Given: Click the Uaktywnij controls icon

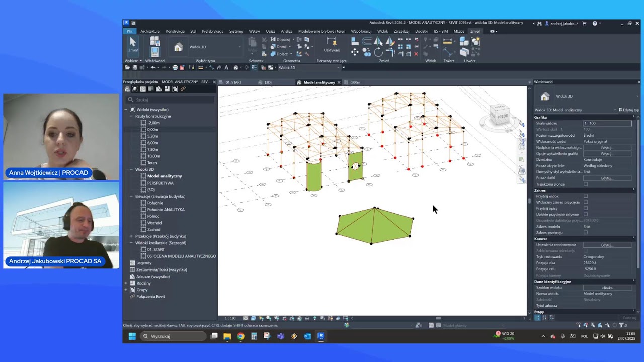Looking at the screenshot, I should point(331,44).
